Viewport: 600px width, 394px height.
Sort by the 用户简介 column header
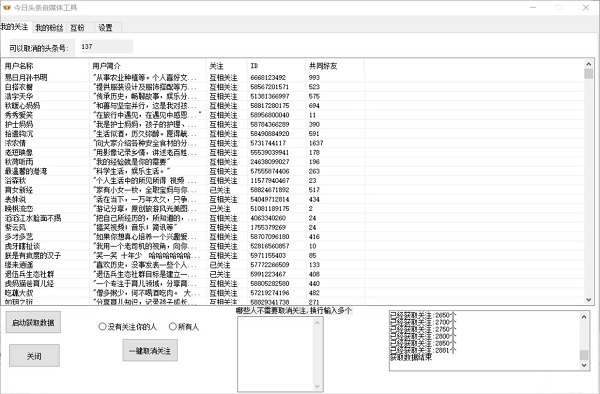(148, 66)
